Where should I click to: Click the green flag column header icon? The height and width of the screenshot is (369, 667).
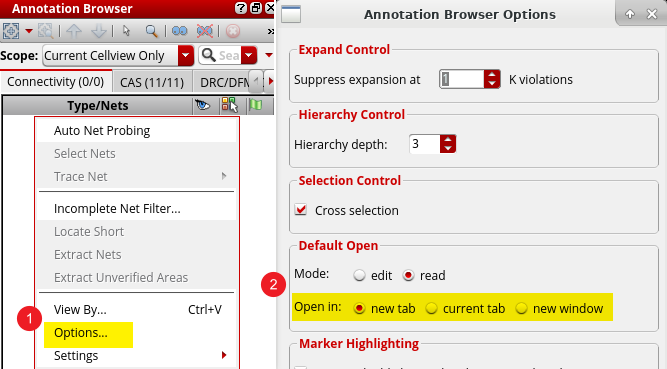coord(256,105)
